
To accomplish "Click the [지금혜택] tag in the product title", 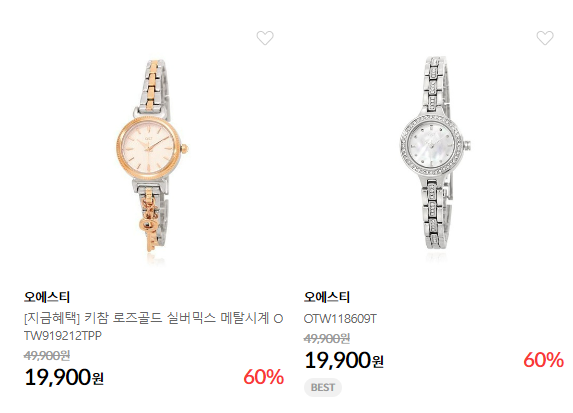I will [x=52, y=318].
